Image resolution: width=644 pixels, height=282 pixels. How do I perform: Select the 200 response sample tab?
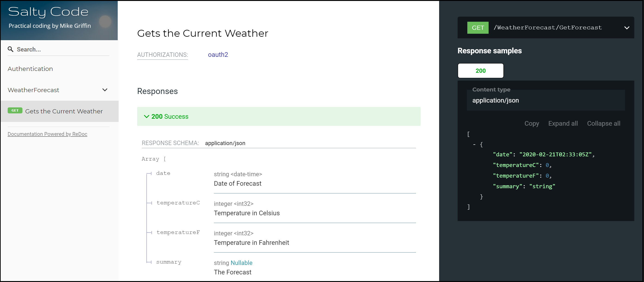[x=480, y=71]
